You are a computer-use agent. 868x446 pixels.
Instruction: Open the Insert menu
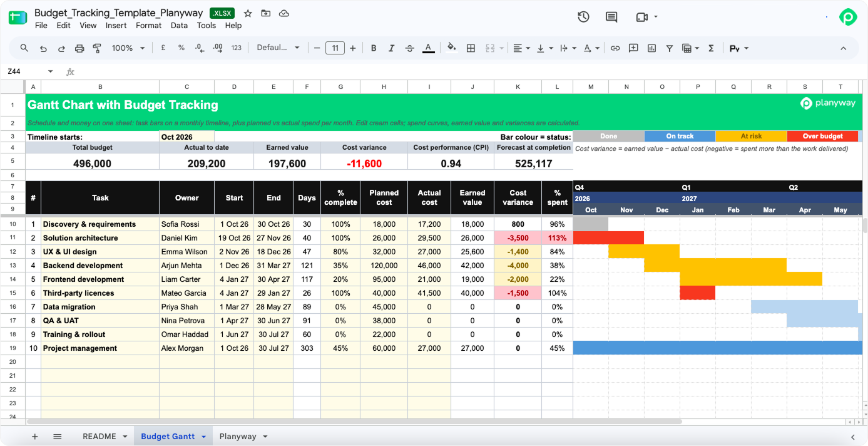click(116, 26)
